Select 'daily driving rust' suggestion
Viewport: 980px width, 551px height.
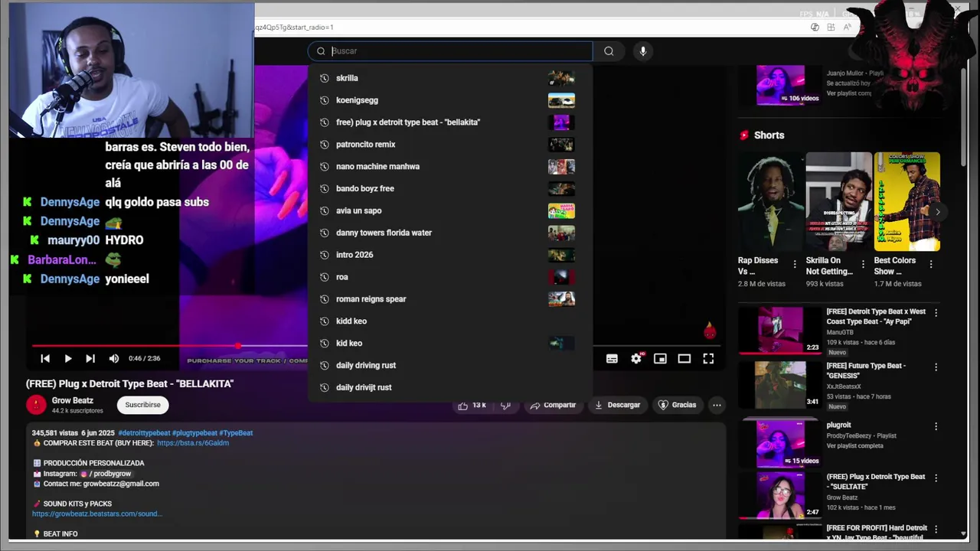(x=450, y=366)
